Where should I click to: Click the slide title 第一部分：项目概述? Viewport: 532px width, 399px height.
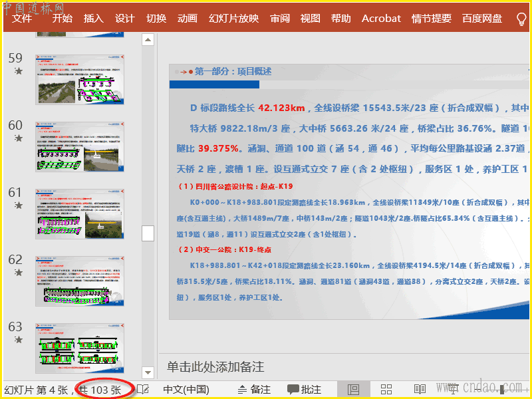click(233, 72)
